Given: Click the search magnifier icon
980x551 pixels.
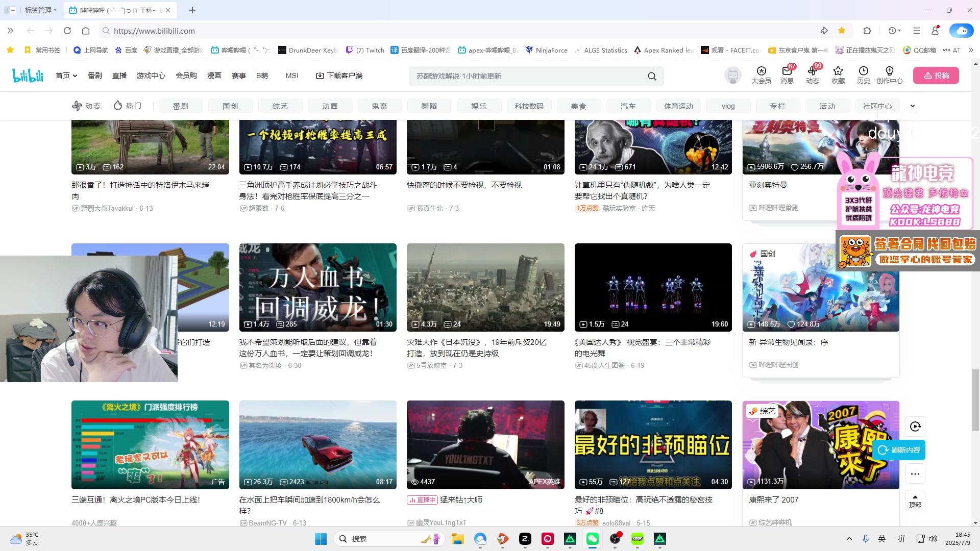Looking at the screenshot, I should click(652, 76).
